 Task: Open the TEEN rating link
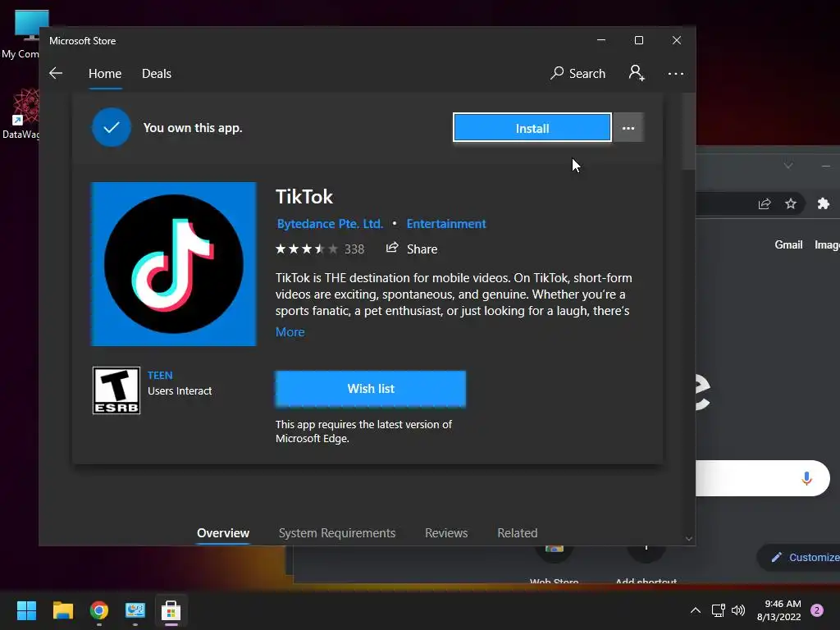(160, 376)
